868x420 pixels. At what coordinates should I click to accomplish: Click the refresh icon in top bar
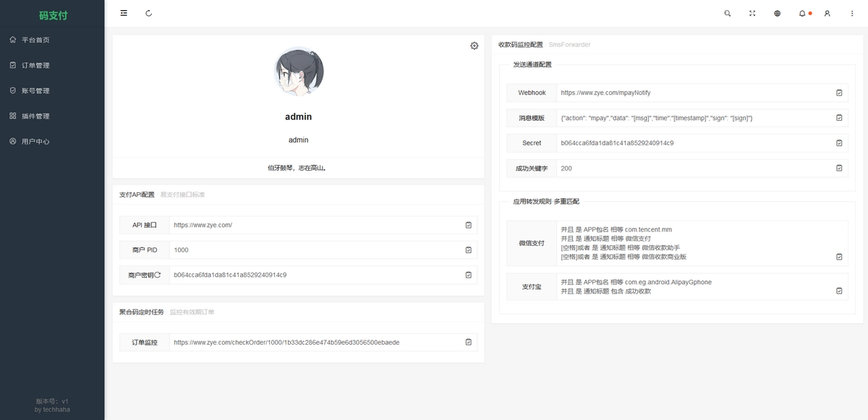tap(149, 13)
